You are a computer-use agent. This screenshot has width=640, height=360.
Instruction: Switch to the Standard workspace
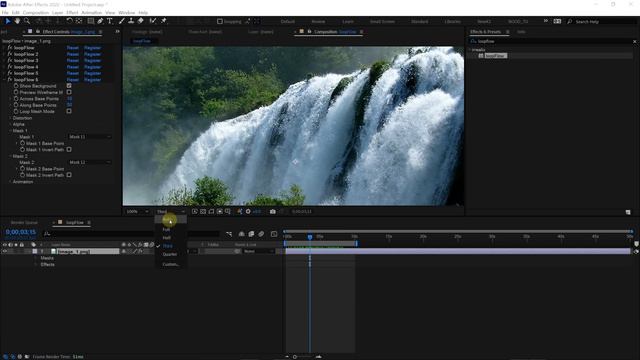coord(420,21)
